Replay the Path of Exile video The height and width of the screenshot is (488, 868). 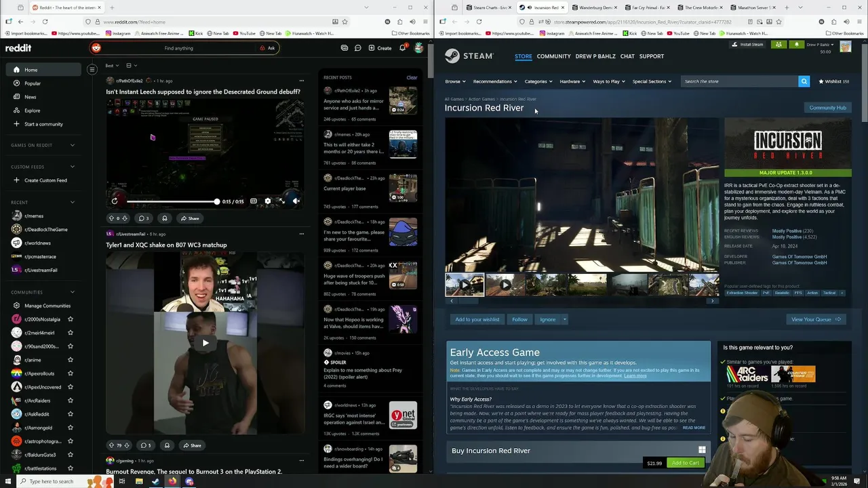click(x=115, y=201)
